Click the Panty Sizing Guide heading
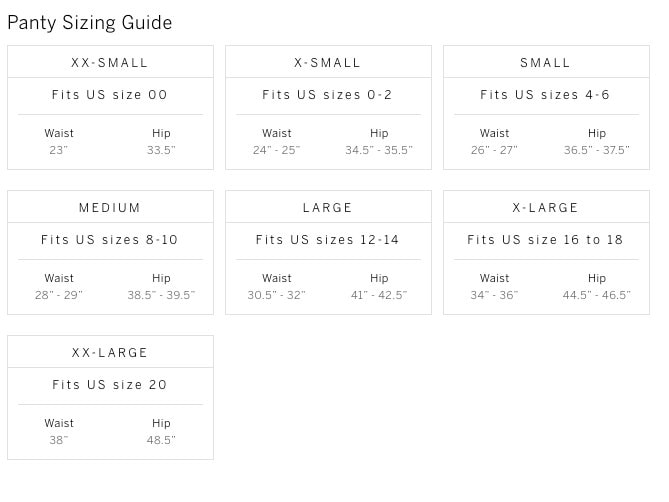 [90, 23]
